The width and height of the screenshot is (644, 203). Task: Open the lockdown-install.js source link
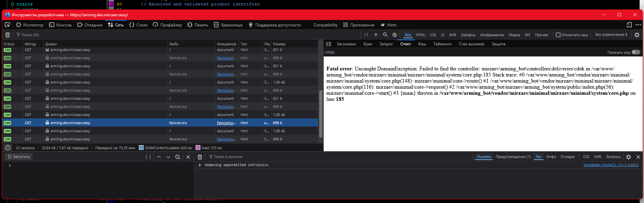pyautogui.click(x=611, y=165)
